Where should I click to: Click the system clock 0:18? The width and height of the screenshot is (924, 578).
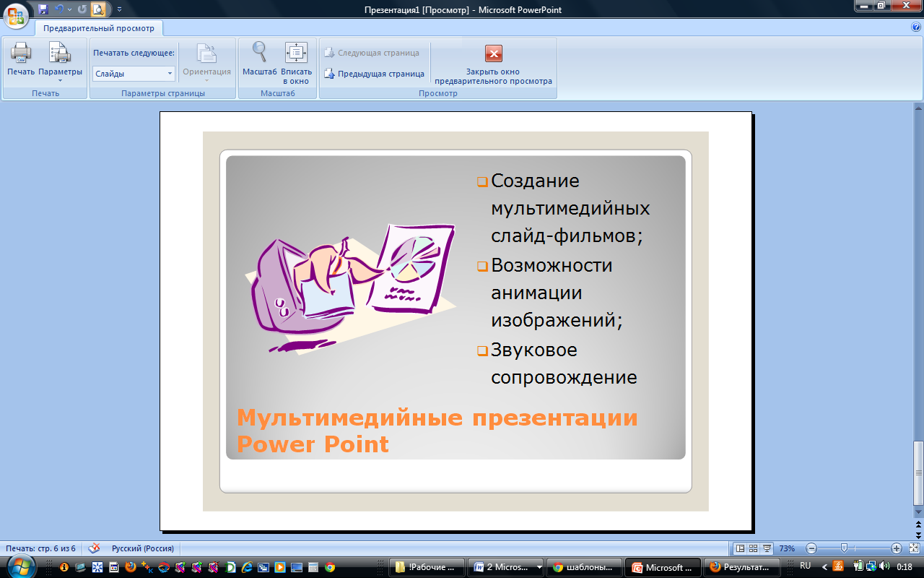coord(904,566)
